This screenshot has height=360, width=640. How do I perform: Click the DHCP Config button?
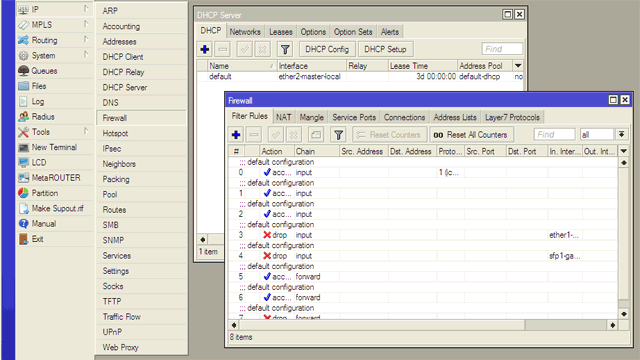point(327,49)
